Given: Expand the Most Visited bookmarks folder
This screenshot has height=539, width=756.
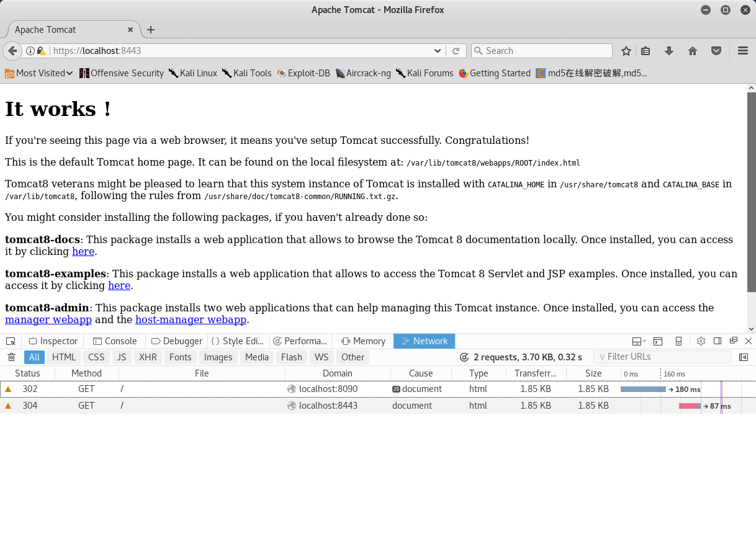Looking at the screenshot, I should pyautogui.click(x=40, y=73).
